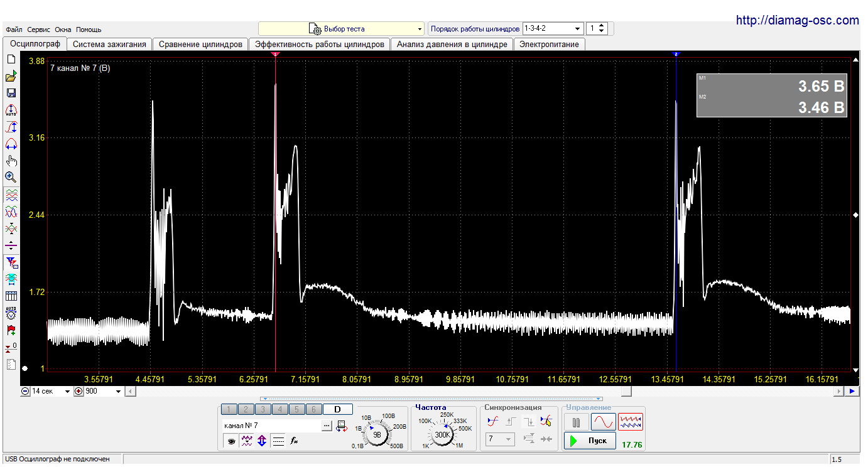Click the channel probe settings icon
This screenshot has width=868, height=467.
341,426
